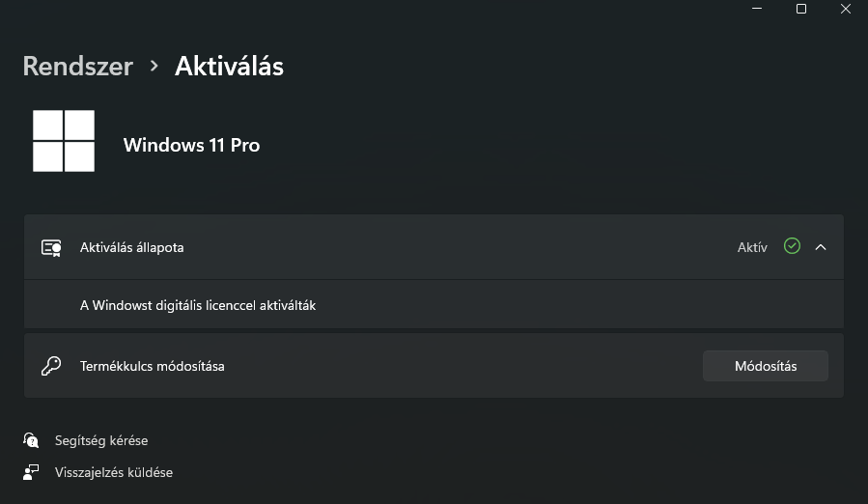Screen dimensions: 868x504
Task: Click the Termékkulcs módosítása label
Action: click(x=152, y=366)
